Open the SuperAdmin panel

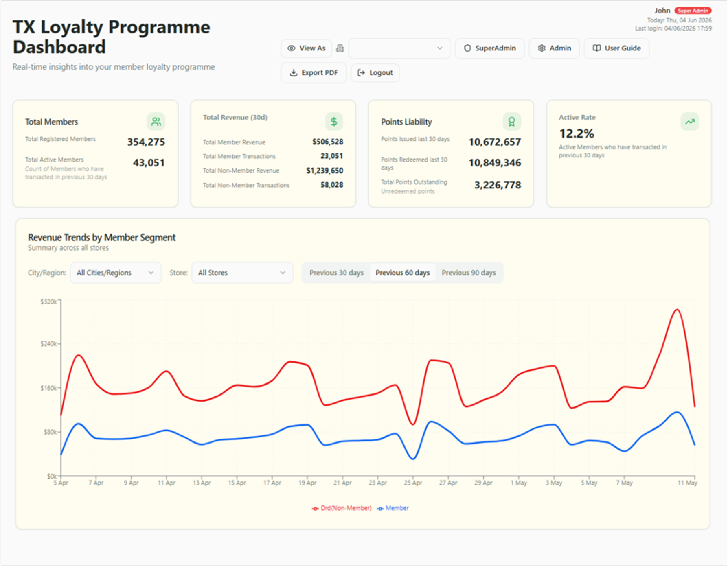click(489, 48)
